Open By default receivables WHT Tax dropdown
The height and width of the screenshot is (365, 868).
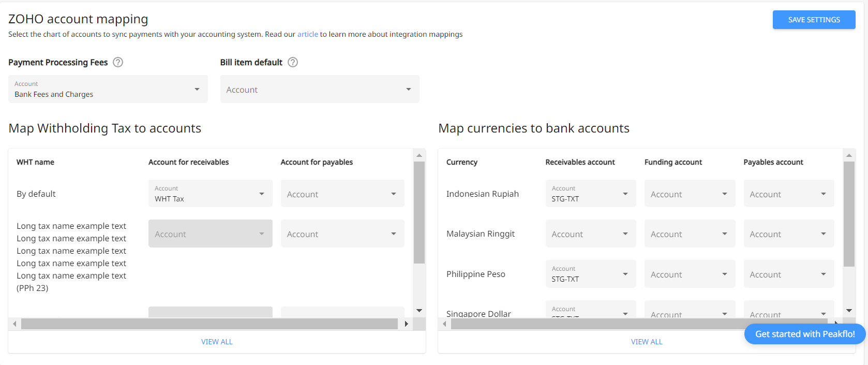coord(210,194)
